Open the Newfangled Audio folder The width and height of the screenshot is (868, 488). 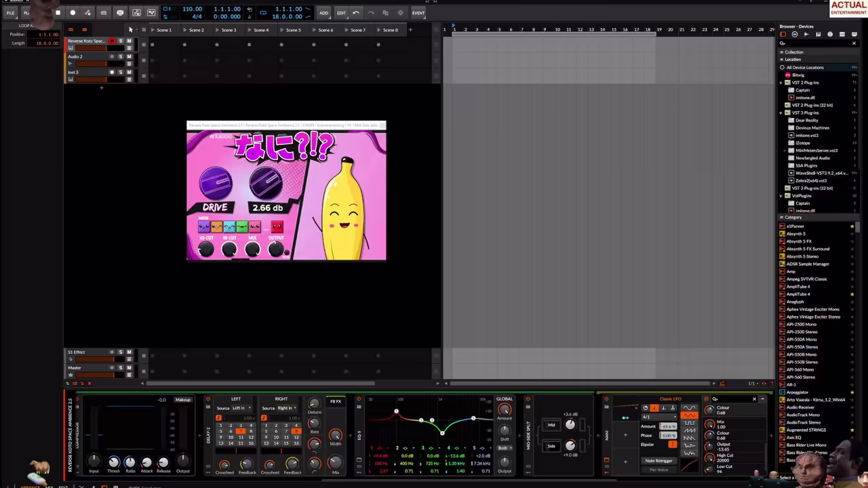812,158
